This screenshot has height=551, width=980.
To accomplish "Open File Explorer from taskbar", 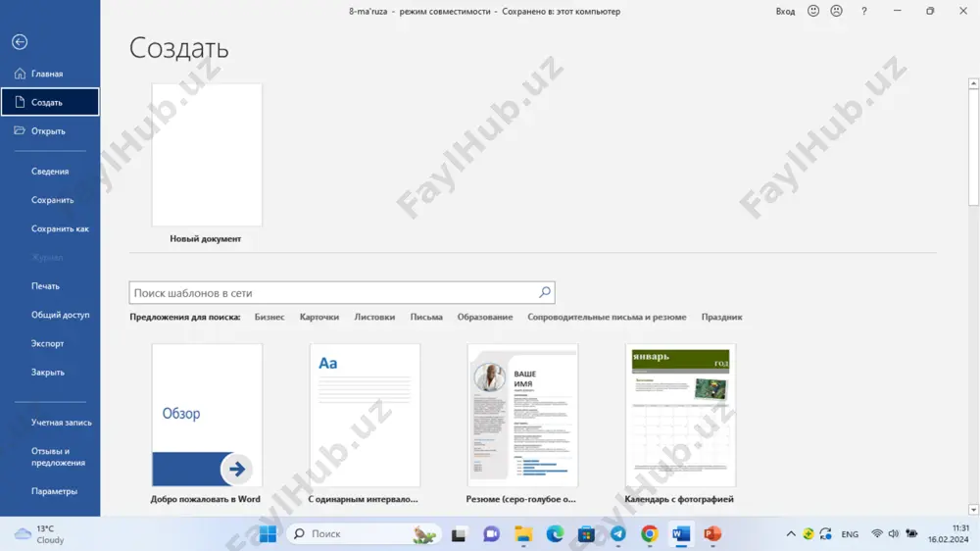I will (x=523, y=534).
